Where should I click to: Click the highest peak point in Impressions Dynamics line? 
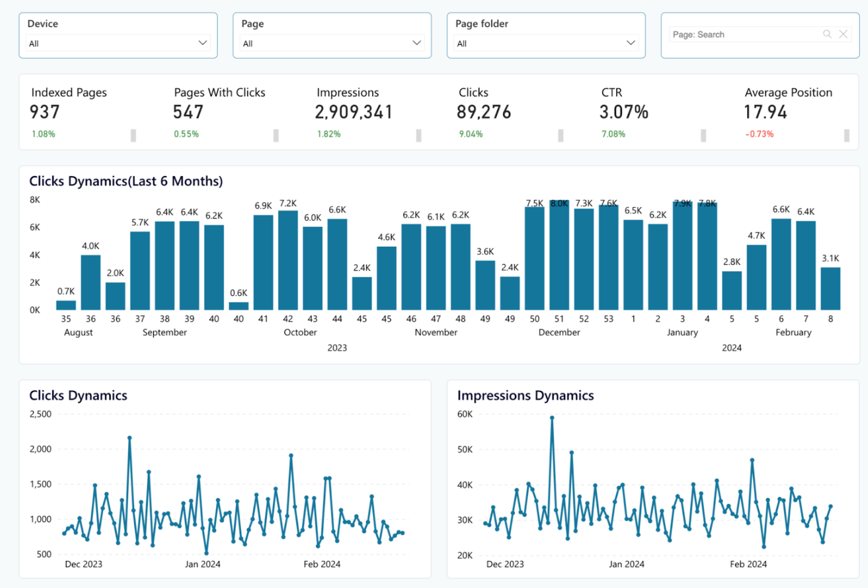552,418
